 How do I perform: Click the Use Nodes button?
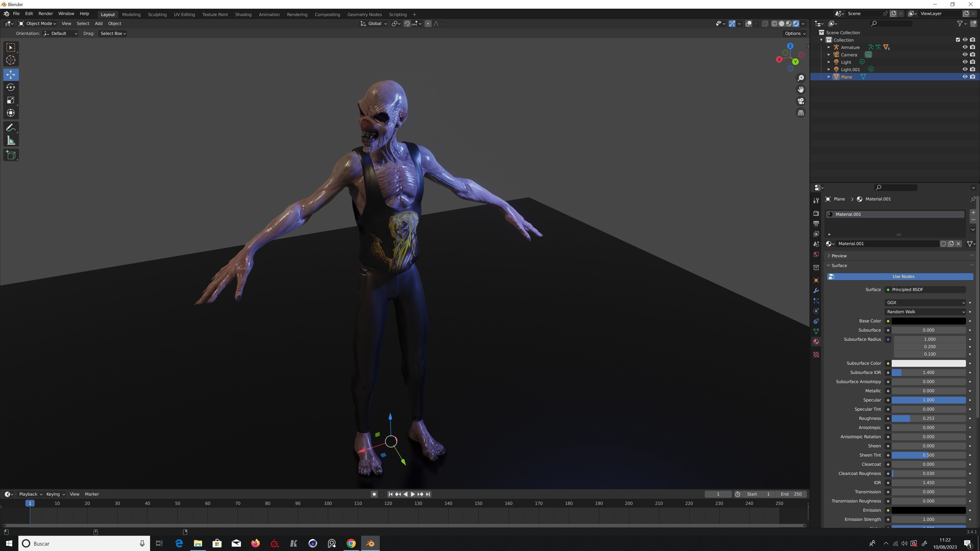coord(900,277)
